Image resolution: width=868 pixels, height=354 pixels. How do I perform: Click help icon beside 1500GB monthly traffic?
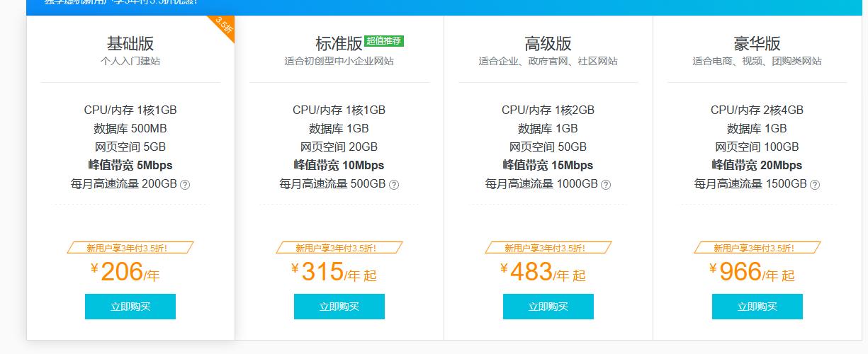(815, 185)
